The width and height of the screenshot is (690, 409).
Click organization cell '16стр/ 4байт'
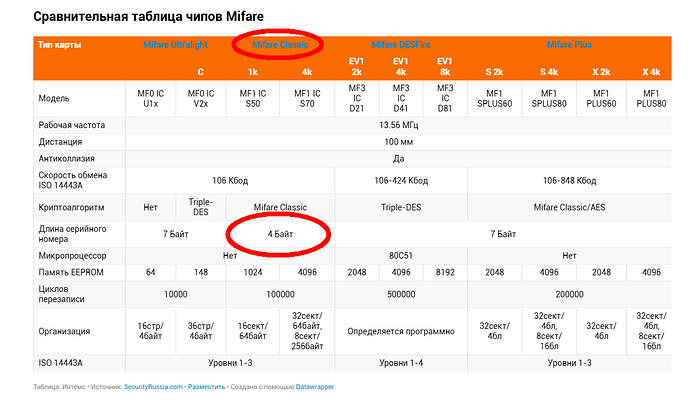click(150, 331)
